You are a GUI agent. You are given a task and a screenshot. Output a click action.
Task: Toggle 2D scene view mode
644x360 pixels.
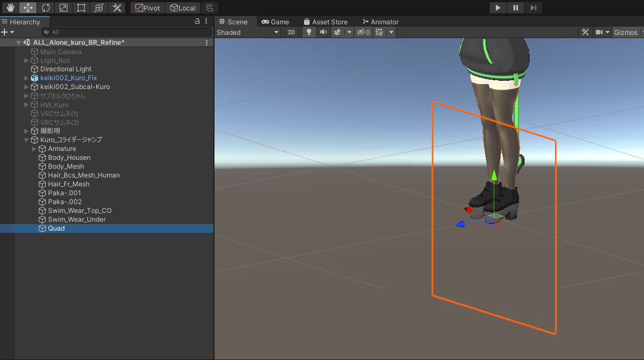pos(291,33)
